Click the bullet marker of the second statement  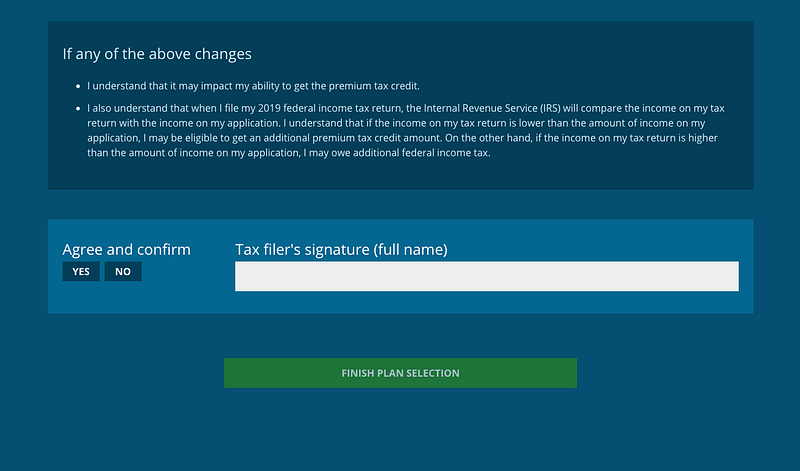pos(78,108)
